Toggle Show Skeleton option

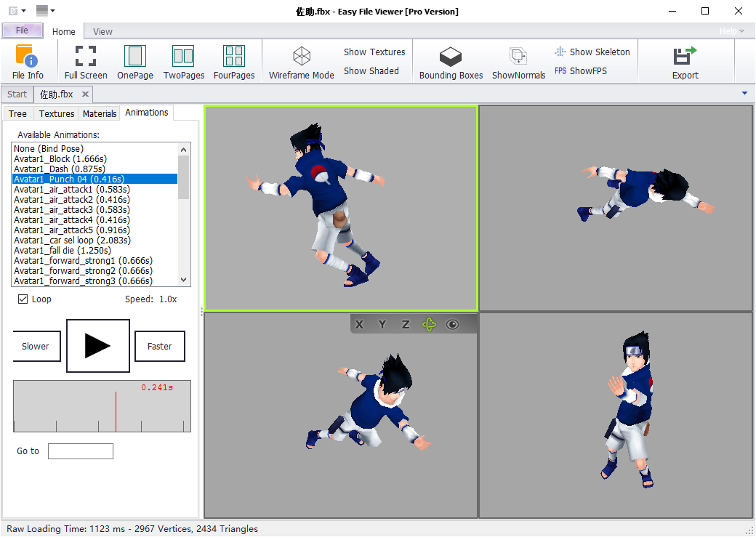pos(592,52)
